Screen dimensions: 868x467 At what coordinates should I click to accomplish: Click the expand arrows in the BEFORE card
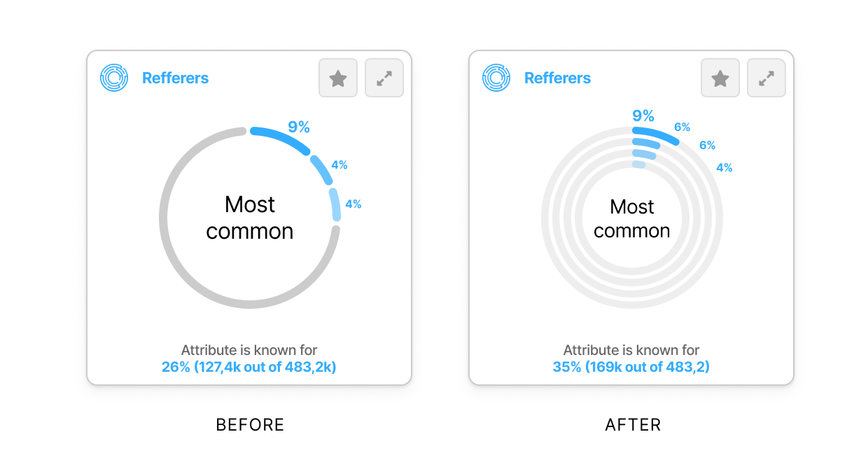[384, 78]
